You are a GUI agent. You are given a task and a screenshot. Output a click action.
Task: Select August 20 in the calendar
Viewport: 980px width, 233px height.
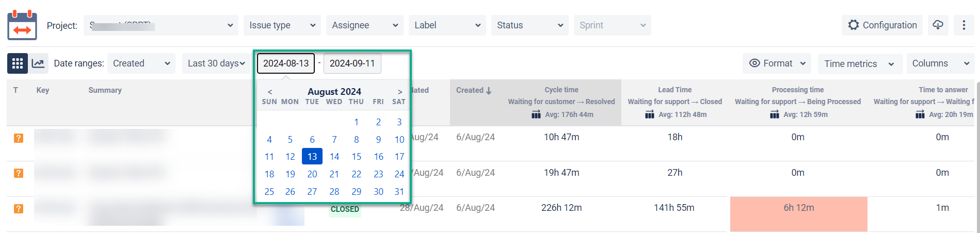click(312, 174)
